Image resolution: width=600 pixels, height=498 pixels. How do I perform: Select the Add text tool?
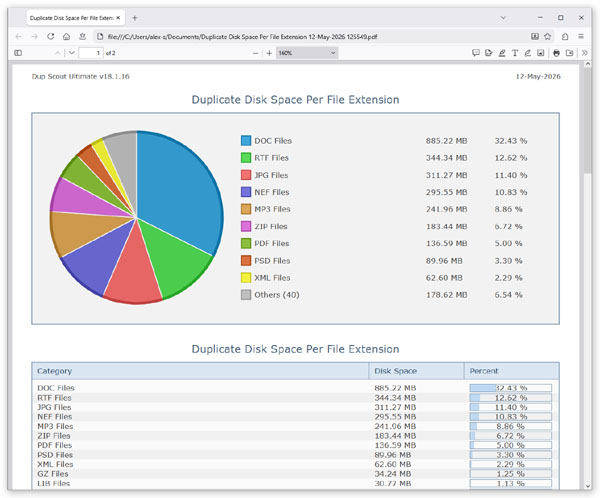coord(515,53)
